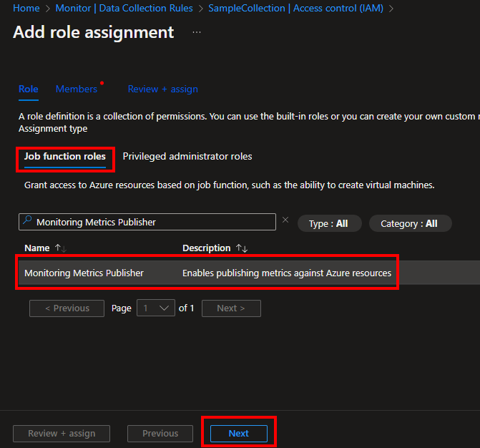Open the Category : All filter
Image resolution: width=480 pixels, height=448 pixels.
pyautogui.click(x=410, y=223)
